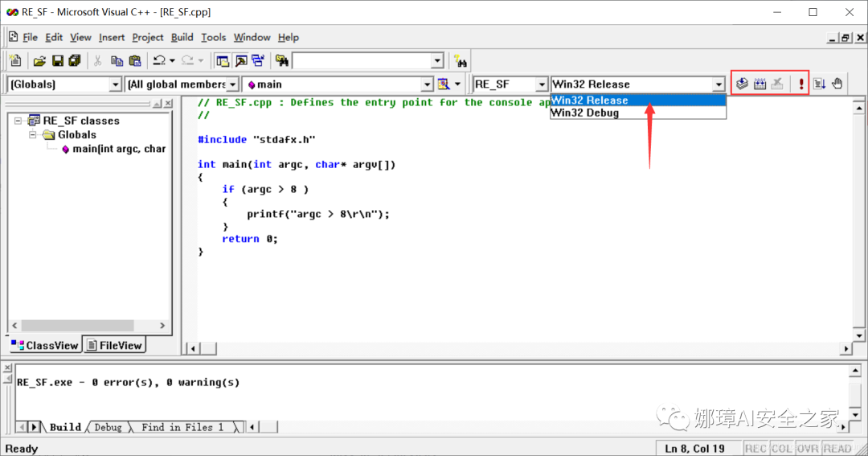The width and height of the screenshot is (868, 456).
Task: Click the Cut scissors icon
Action: [97, 60]
